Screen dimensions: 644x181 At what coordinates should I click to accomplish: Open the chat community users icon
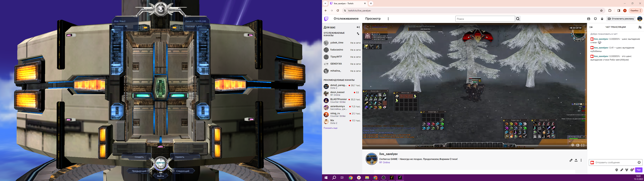point(640,27)
